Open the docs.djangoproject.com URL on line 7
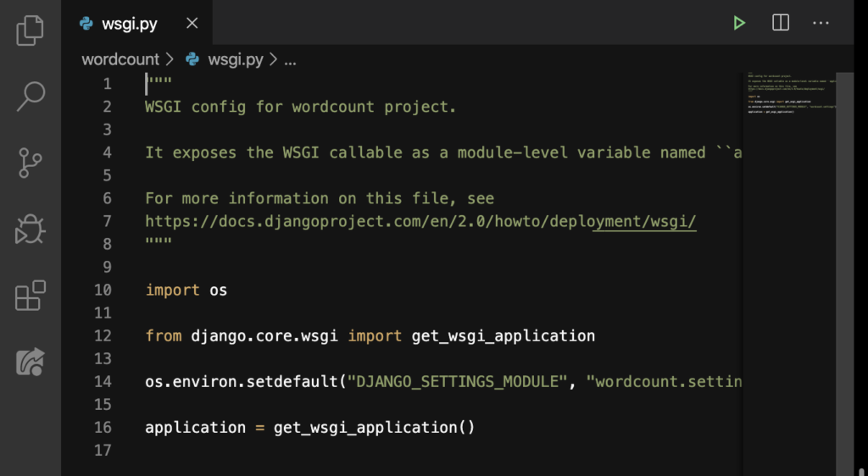This screenshot has width=868, height=476. 420,221
